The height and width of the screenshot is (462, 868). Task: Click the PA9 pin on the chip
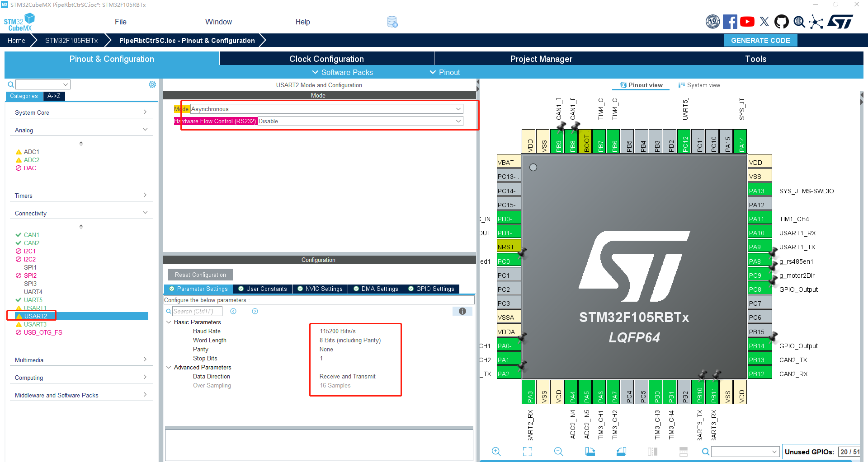760,247
